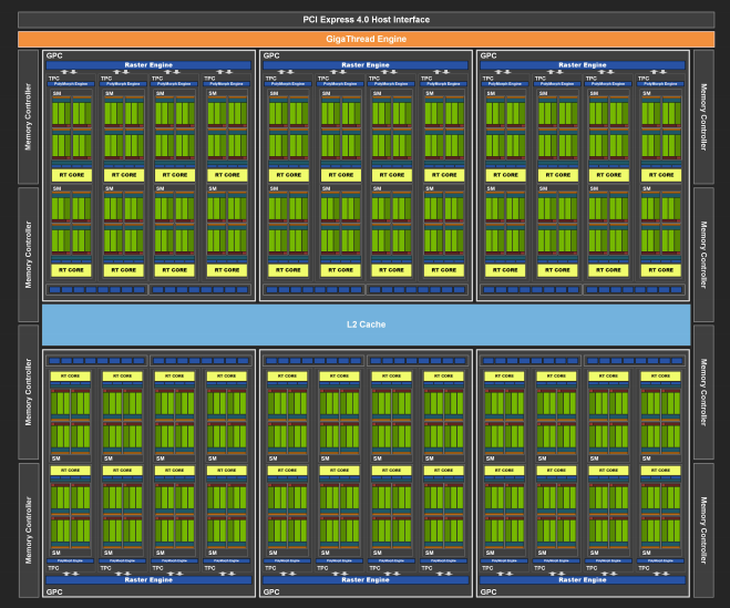Click the second-from-top left Memory Controller

pyautogui.click(x=28, y=254)
